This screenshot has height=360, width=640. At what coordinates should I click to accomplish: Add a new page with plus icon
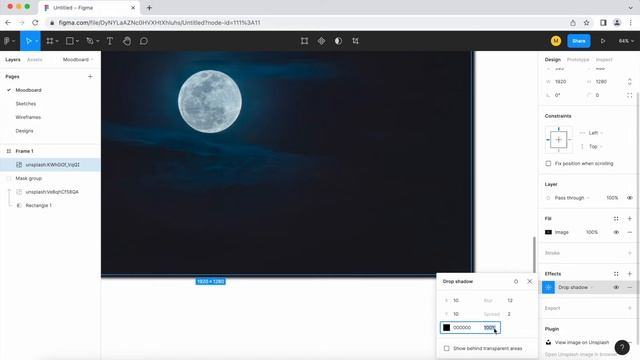click(90, 76)
